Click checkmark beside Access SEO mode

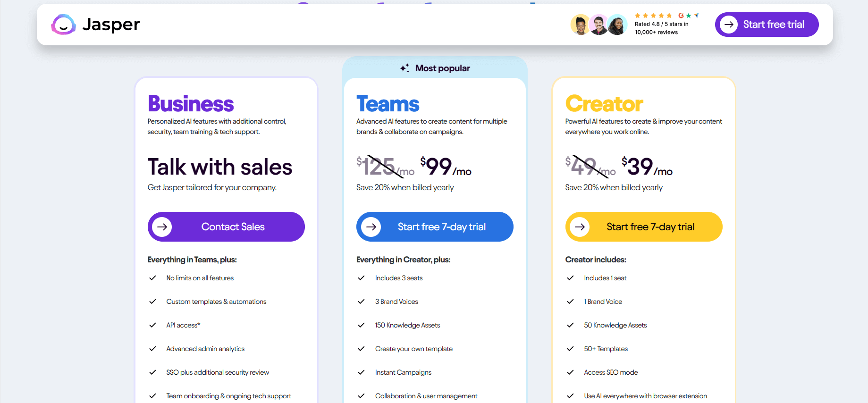click(x=570, y=372)
